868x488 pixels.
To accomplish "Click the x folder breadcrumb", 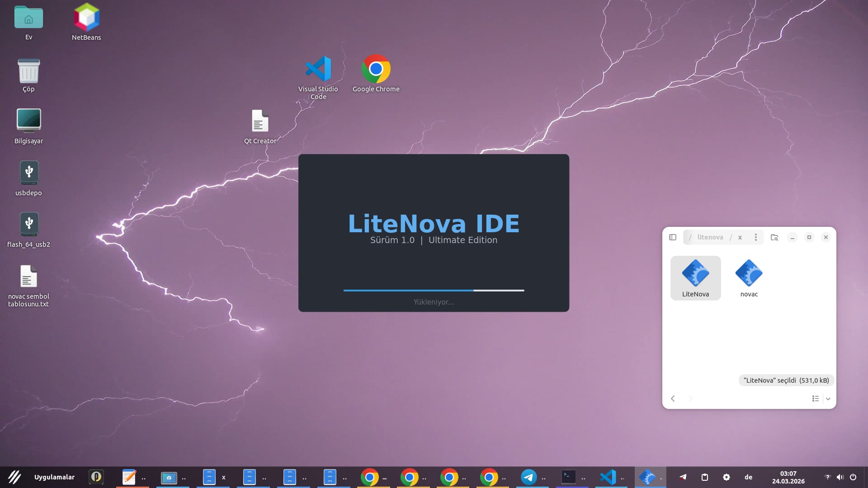I will (740, 237).
